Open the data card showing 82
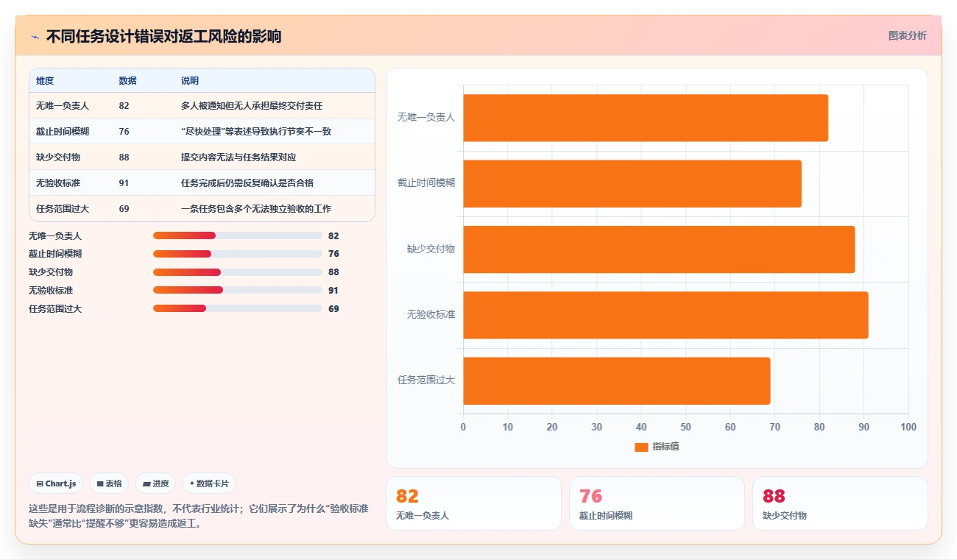Image resolution: width=957 pixels, height=560 pixels. pyautogui.click(x=473, y=503)
